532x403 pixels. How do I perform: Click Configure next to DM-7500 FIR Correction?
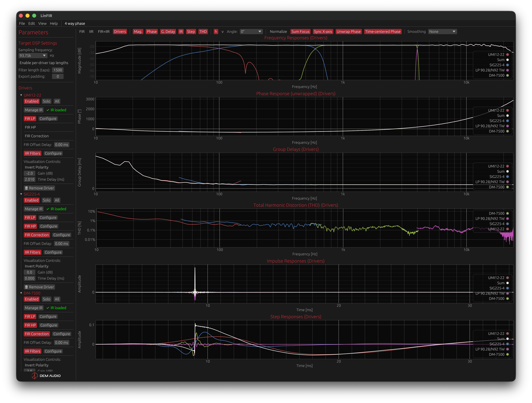coord(62,334)
